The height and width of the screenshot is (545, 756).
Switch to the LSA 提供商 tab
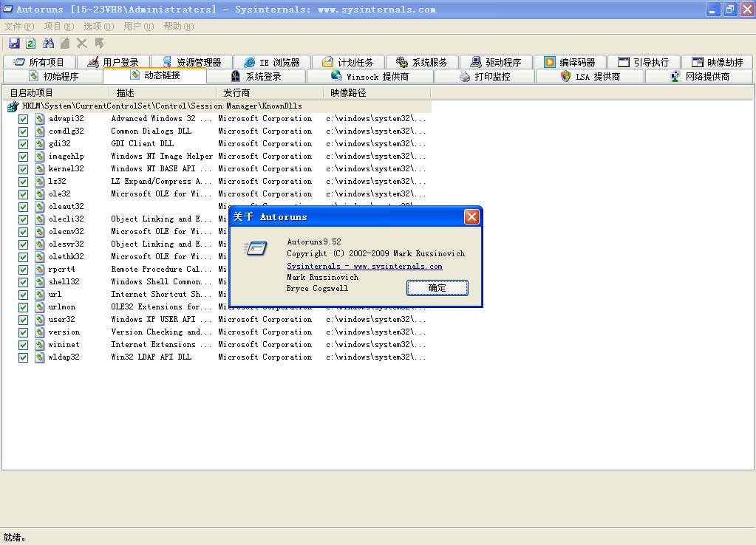(590, 76)
